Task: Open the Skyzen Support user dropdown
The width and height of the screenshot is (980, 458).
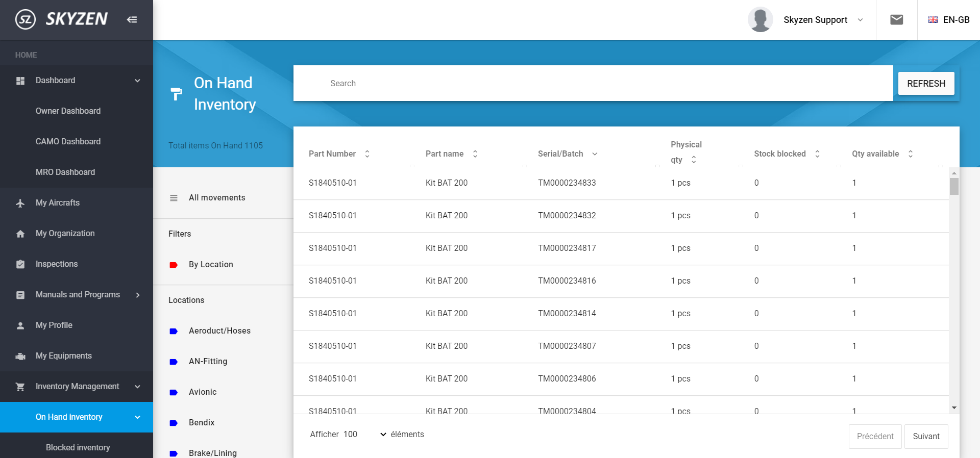Action: (861, 20)
